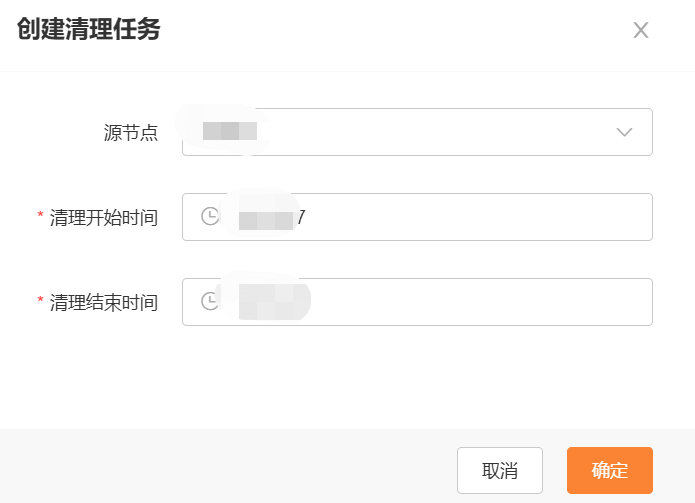This screenshot has width=695, height=503.
Task: Click the 源节点 label
Action: click(x=131, y=133)
